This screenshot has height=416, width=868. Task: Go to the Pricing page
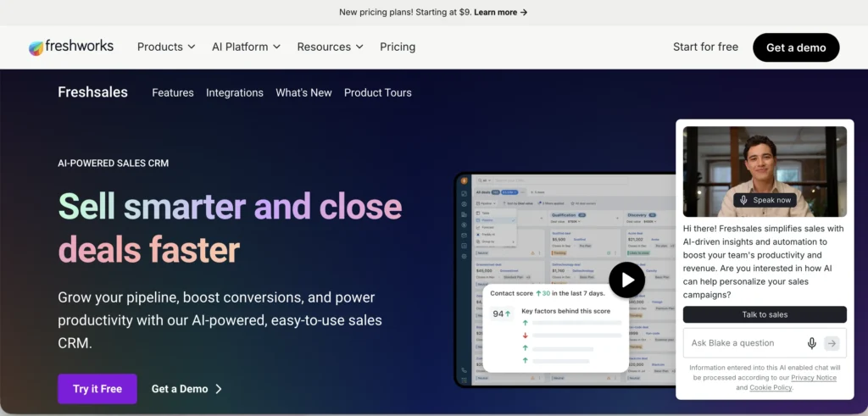[x=398, y=47]
